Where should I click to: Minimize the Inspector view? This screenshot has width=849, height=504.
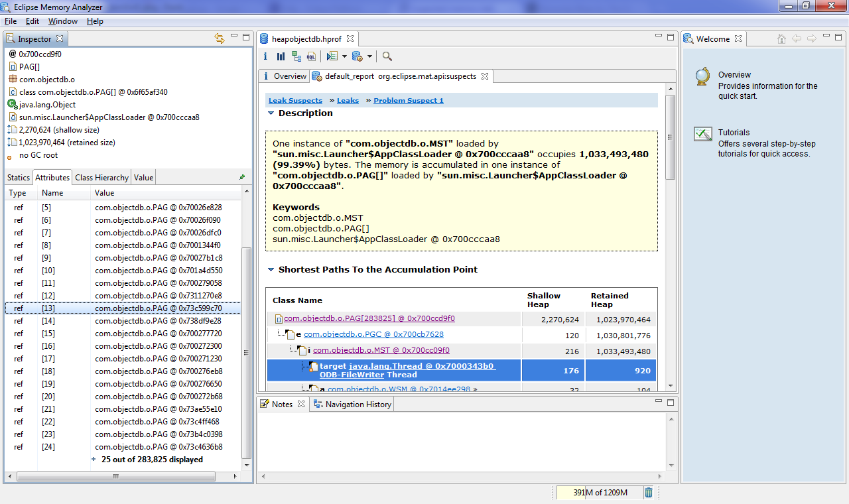click(234, 36)
